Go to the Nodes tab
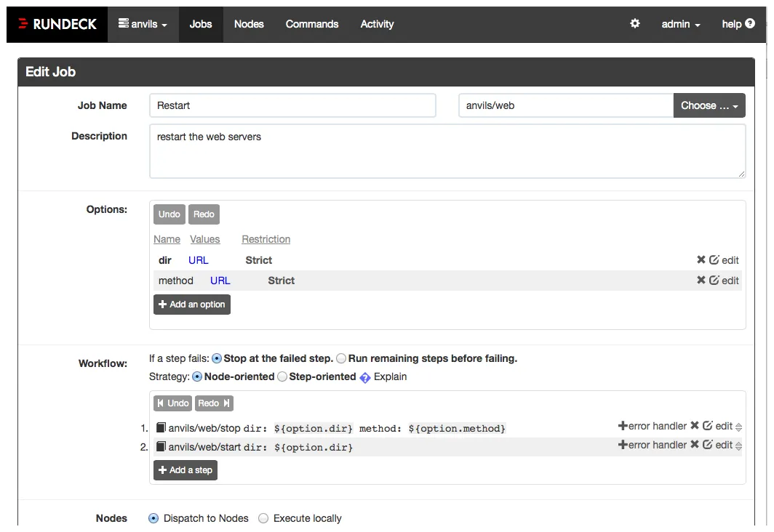This screenshot has width=774, height=532. (249, 24)
